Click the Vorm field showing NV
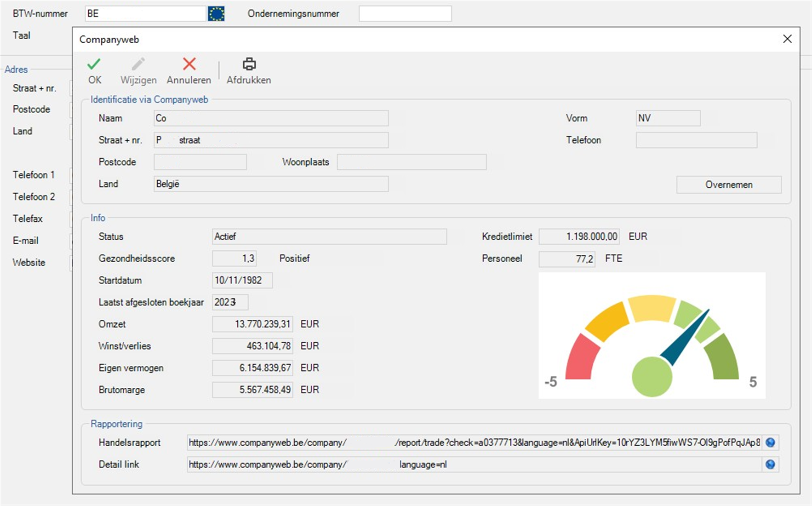Image resolution: width=812 pixels, height=506 pixels. click(x=668, y=118)
